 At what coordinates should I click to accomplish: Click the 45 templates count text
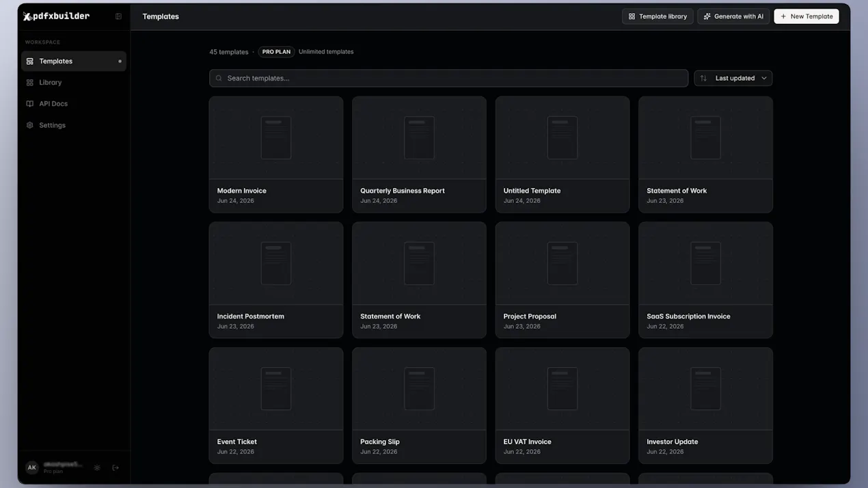(229, 52)
